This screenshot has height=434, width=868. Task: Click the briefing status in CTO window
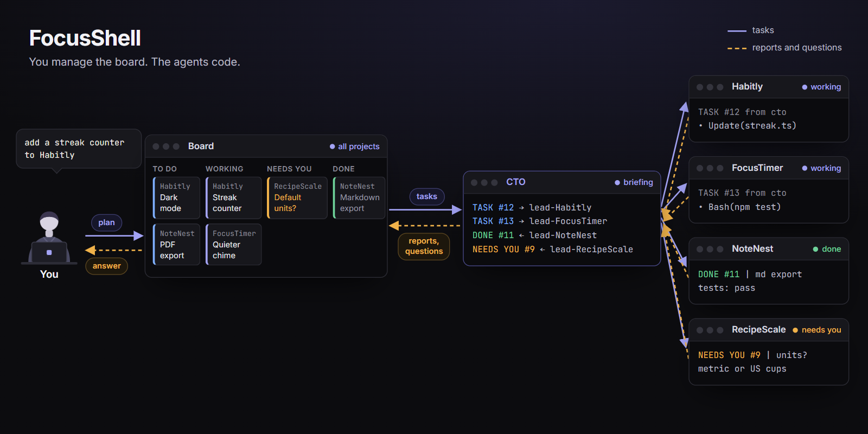click(x=634, y=182)
